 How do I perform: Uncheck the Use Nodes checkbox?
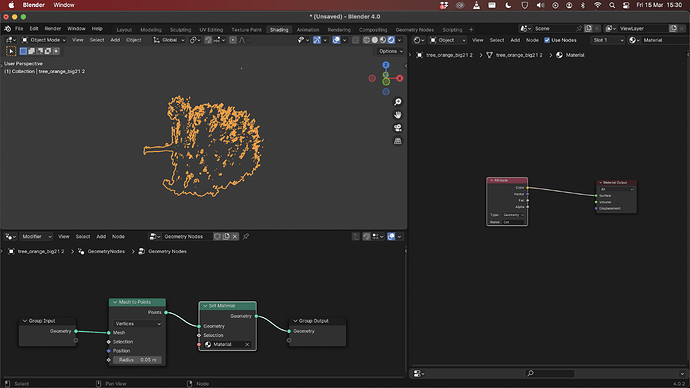point(547,40)
